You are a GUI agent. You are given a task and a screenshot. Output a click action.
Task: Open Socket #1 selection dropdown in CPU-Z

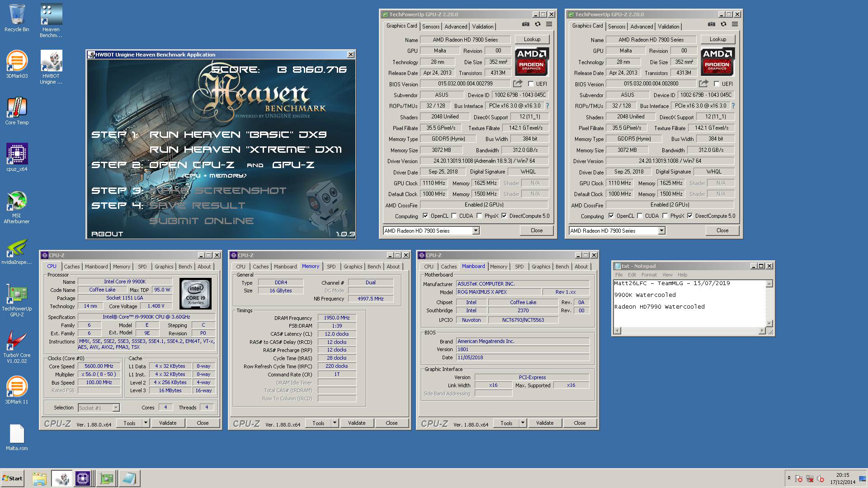[x=116, y=408]
